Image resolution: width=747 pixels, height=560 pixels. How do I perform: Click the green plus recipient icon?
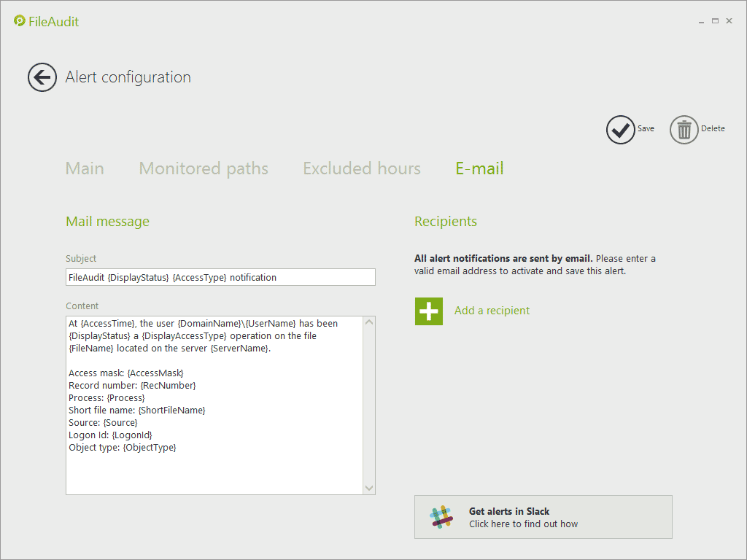(429, 311)
